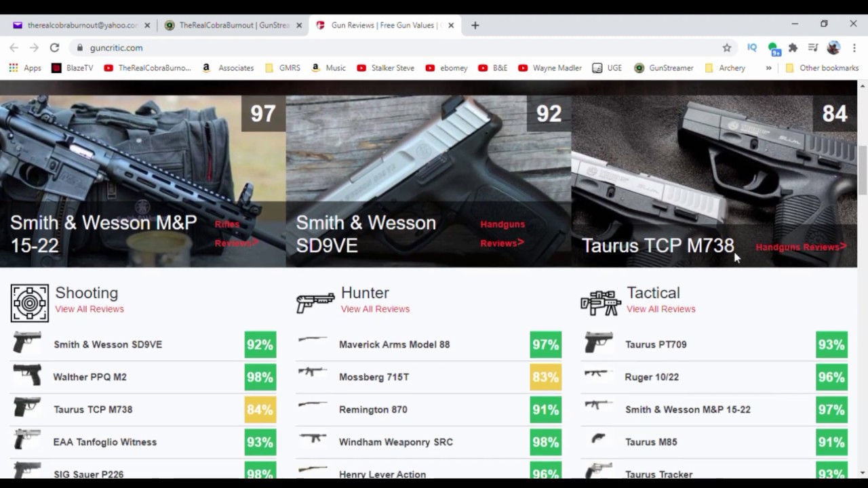Open Maverick Arms Model 88 review entry
Screen dimensions: 868x488
tap(429, 344)
